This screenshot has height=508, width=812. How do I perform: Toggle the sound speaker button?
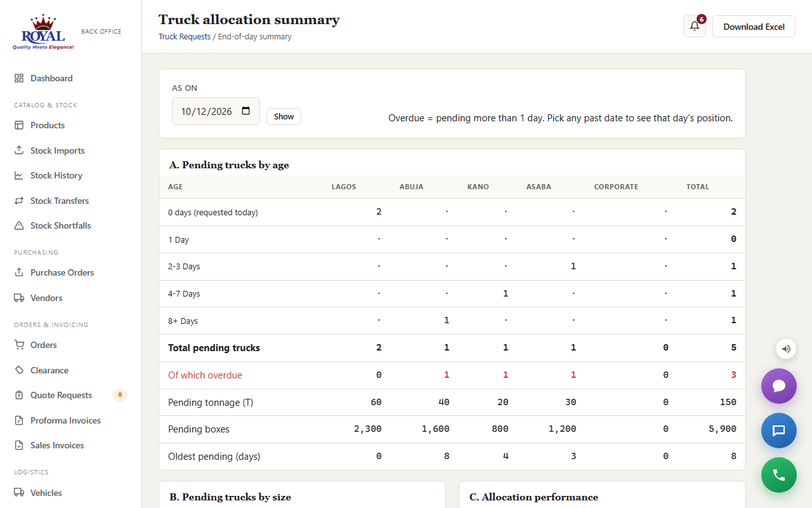[x=786, y=349]
